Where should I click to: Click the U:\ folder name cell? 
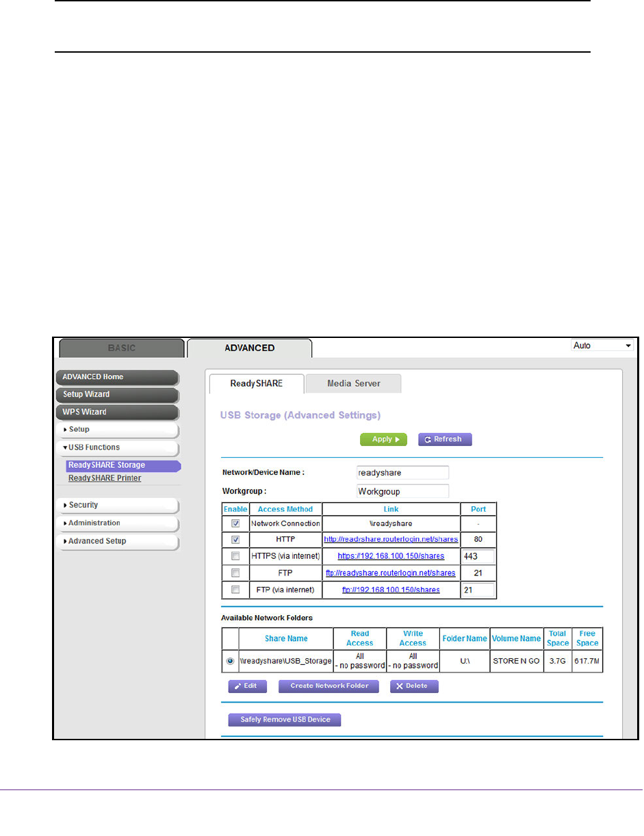click(465, 662)
